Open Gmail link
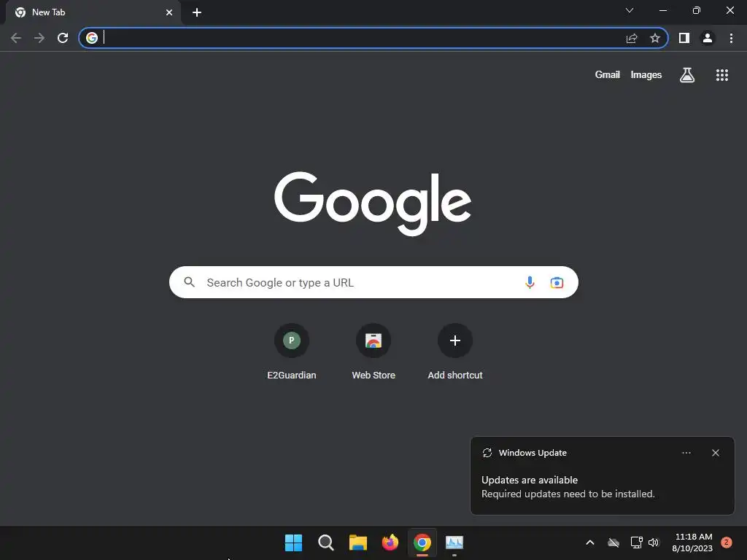Screen dimensions: 747x560 608,75
